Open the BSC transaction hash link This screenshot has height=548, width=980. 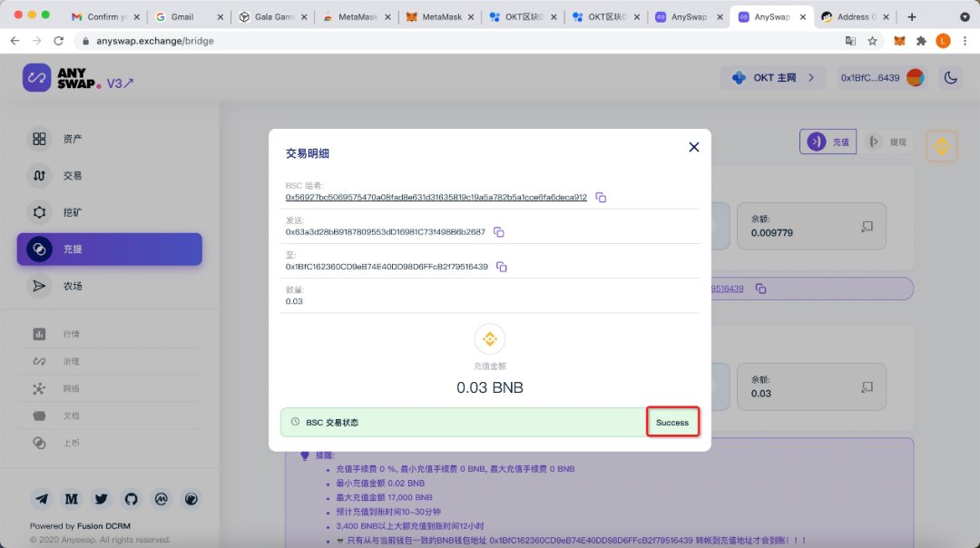tap(436, 197)
